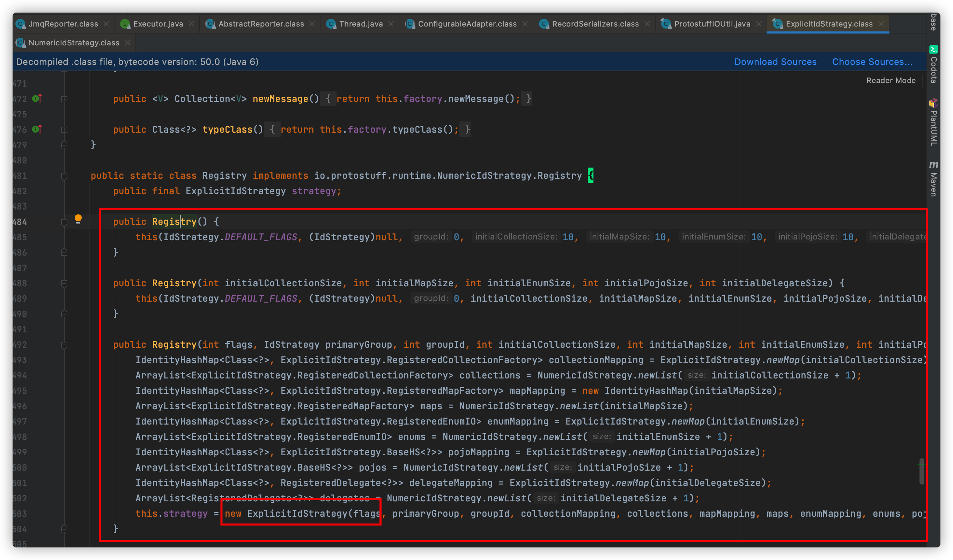Click the Choose Sources... link
953x560 pixels.
[872, 62]
